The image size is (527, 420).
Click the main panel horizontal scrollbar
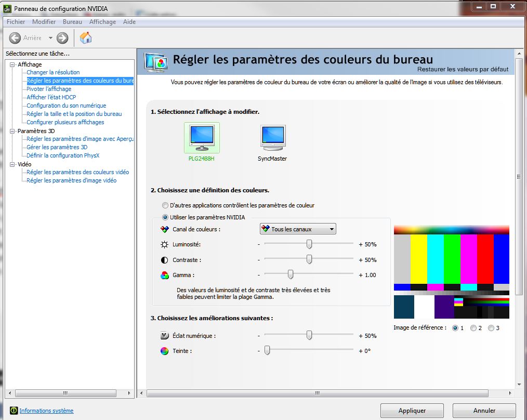[317, 393]
